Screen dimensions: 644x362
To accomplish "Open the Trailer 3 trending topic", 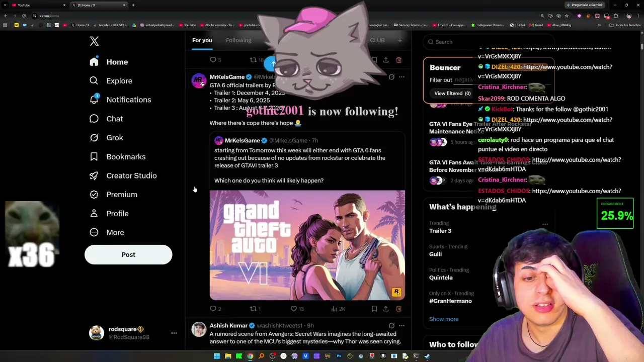I will click(440, 231).
